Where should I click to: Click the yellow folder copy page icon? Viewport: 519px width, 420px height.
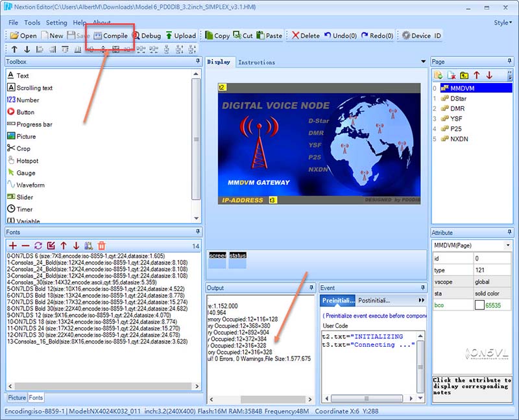tap(464, 75)
